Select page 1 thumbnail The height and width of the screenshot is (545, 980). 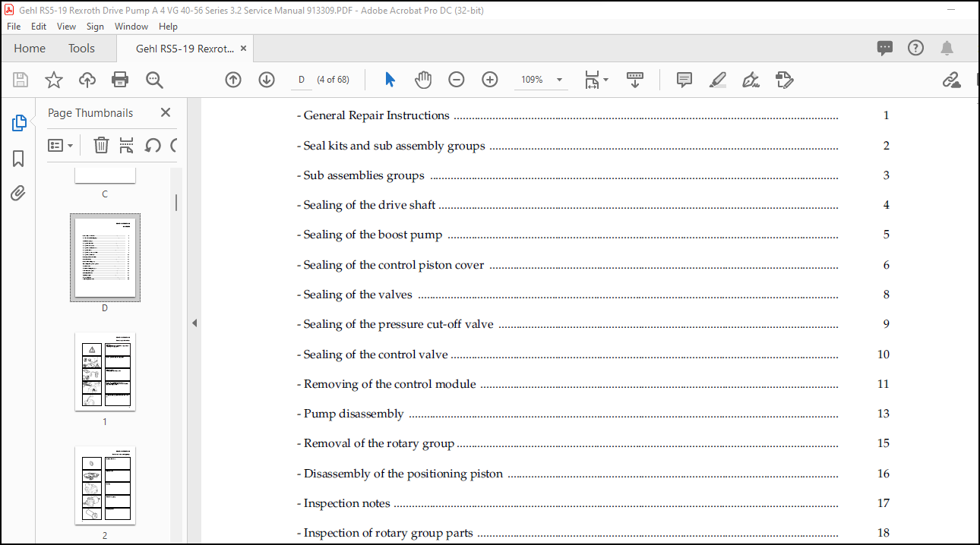pos(105,371)
